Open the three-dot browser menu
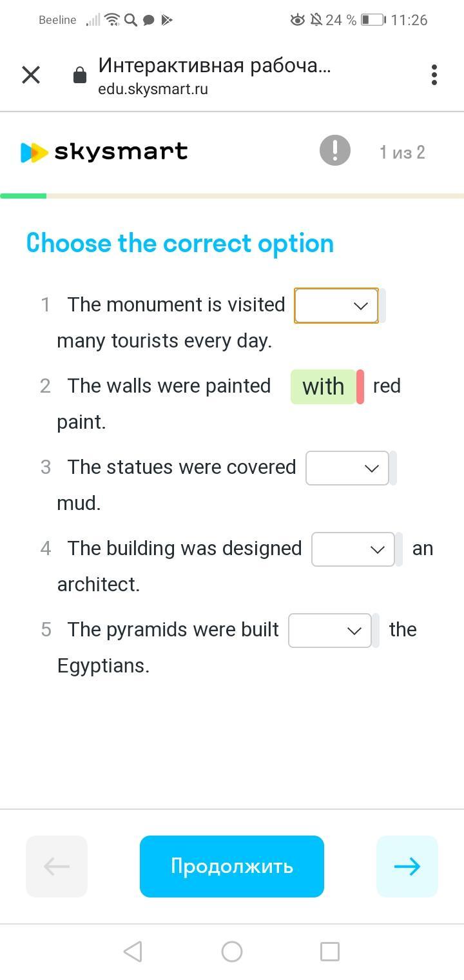This screenshot has width=464, height=980. 434,75
